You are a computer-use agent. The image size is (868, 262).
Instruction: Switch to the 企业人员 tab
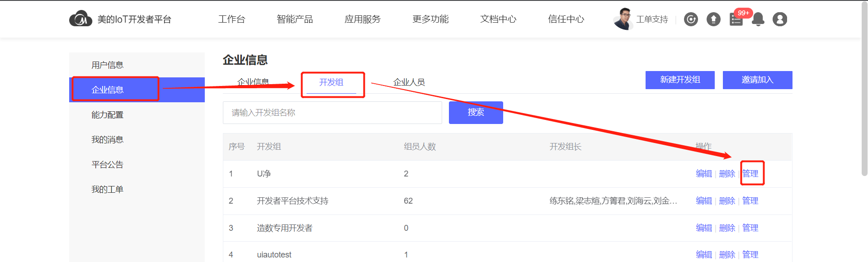pyautogui.click(x=409, y=82)
